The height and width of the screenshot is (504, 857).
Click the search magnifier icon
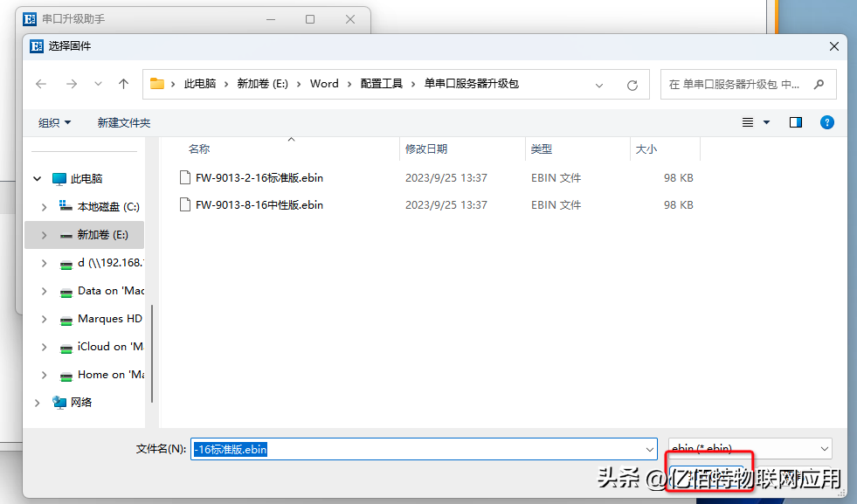pyautogui.click(x=819, y=85)
